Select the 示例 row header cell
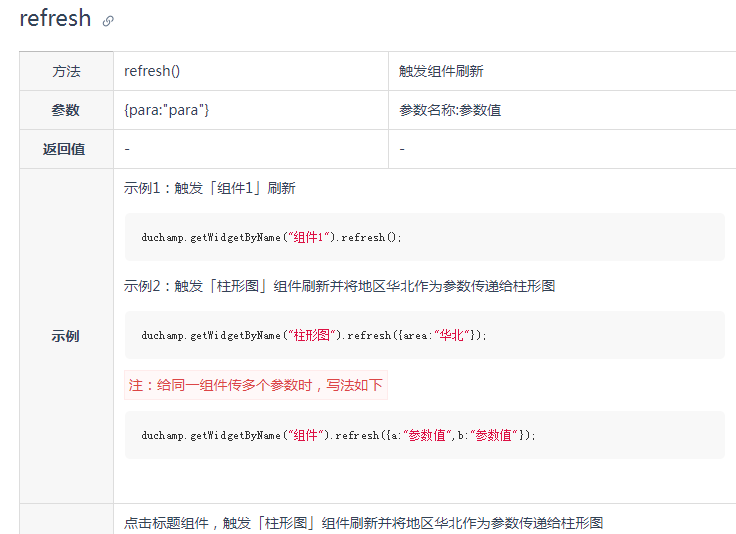736x534 pixels. point(66,336)
